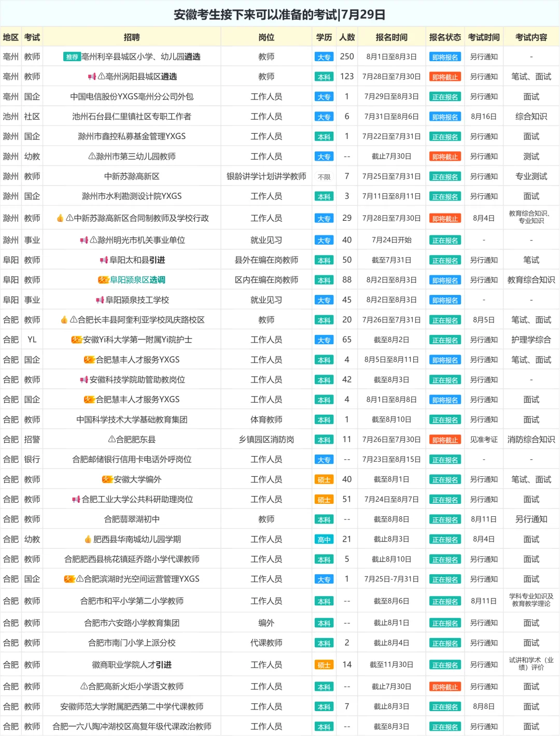Image resolution: width=560 pixels, height=736 pixels.
Task: Click the 地区 column header
Action: point(10,37)
